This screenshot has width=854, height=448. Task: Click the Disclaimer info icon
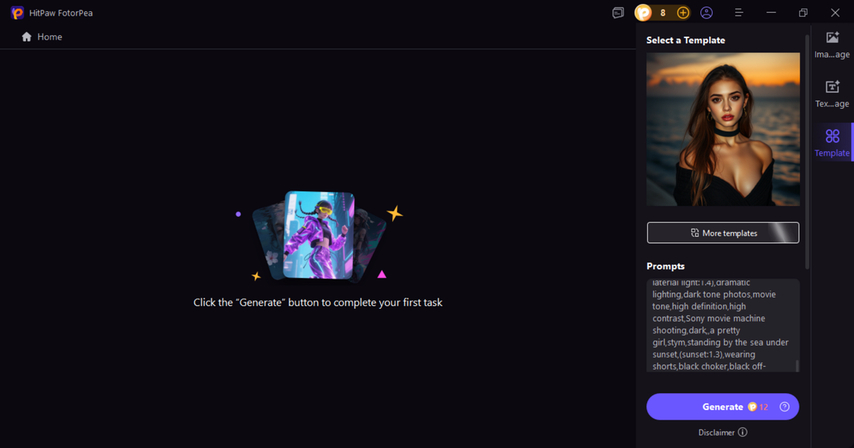[742, 432]
